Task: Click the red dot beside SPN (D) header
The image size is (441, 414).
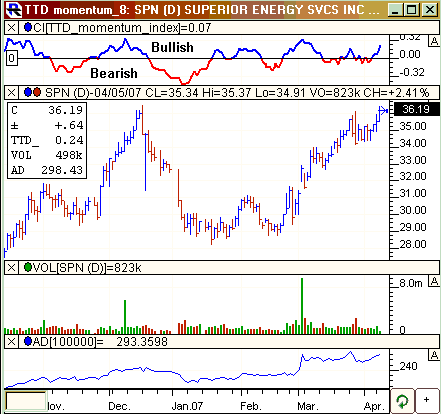Action: click(x=37, y=92)
